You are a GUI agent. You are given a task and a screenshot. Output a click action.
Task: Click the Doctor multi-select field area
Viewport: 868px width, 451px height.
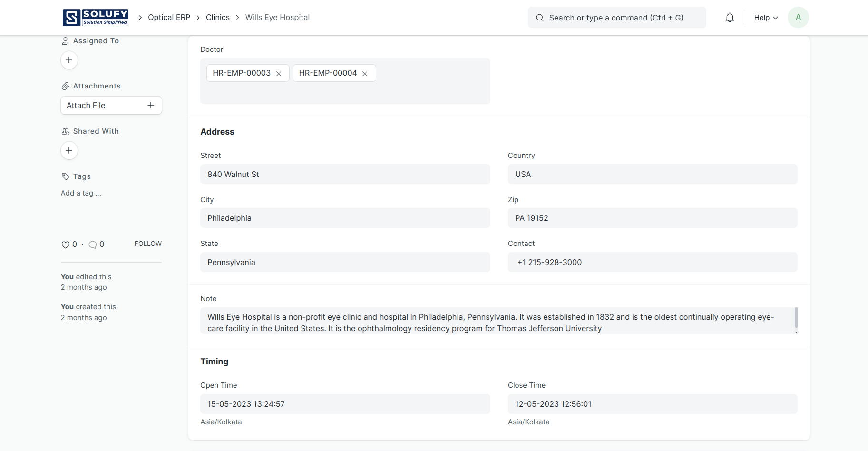coord(345,81)
